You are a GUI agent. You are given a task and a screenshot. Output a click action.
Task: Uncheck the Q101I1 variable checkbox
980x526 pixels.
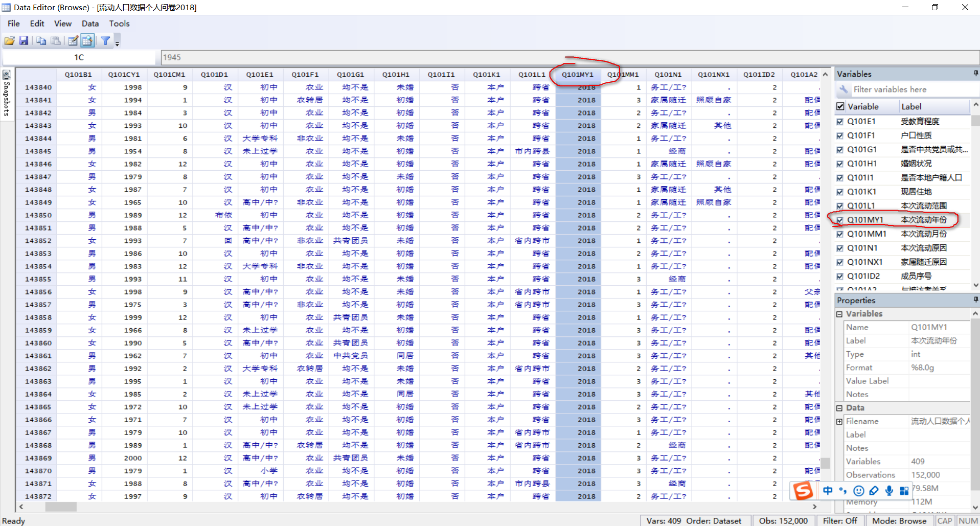click(x=840, y=178)
